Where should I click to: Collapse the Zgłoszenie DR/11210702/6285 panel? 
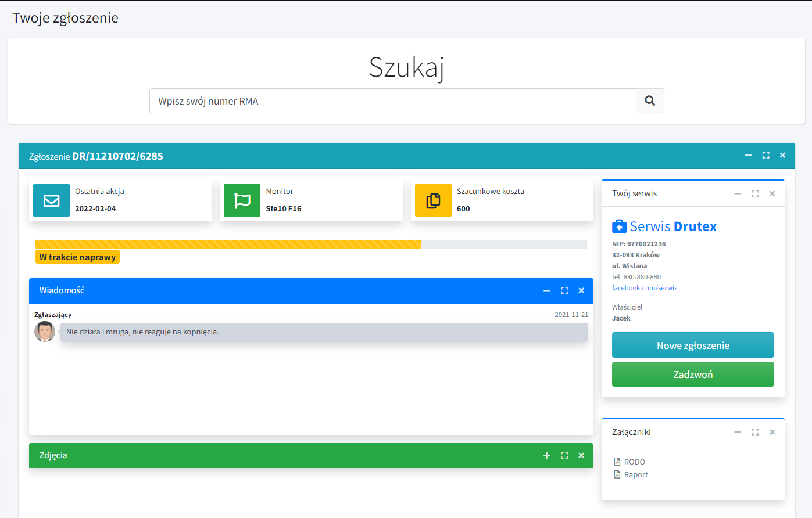coord(748,156)
